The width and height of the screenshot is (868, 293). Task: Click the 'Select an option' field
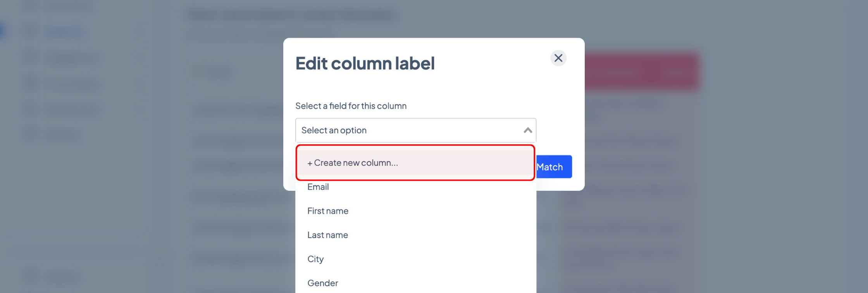(x=416, y=130)
